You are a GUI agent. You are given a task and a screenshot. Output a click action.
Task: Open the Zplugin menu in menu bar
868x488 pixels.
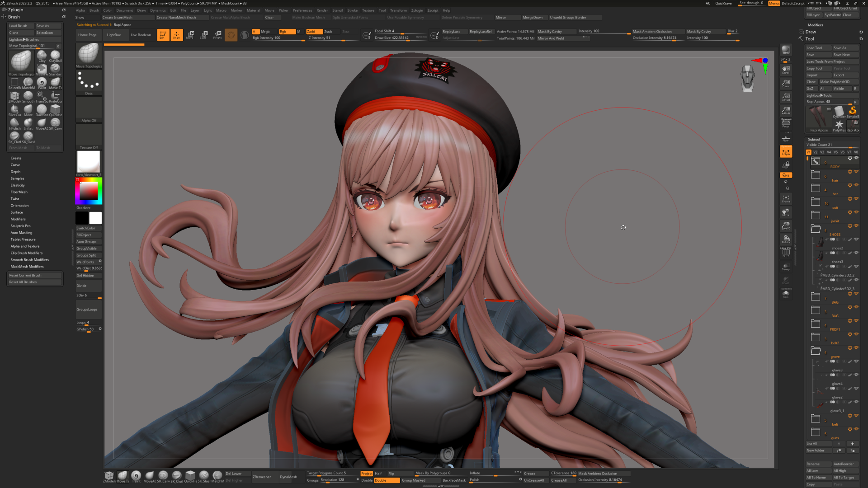(417, 10)
